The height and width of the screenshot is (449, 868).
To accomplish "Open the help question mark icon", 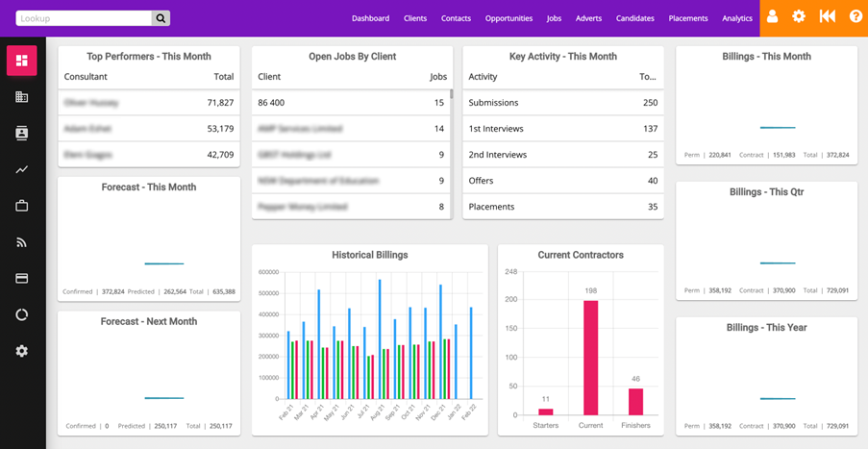I will pyautogui.click(x=855, y=17).
